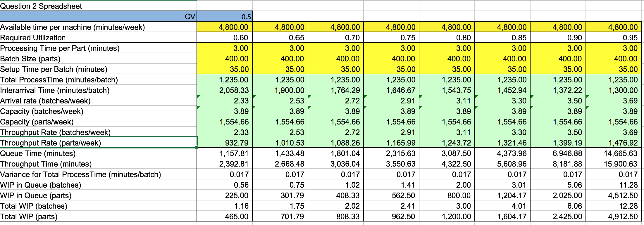Image resolution: width=644 pixels, height=225 pixels.
Task: Click 'Throughput Rate (parts/week)' label cell
Action: pyautogui.click(x=98, y=143)
